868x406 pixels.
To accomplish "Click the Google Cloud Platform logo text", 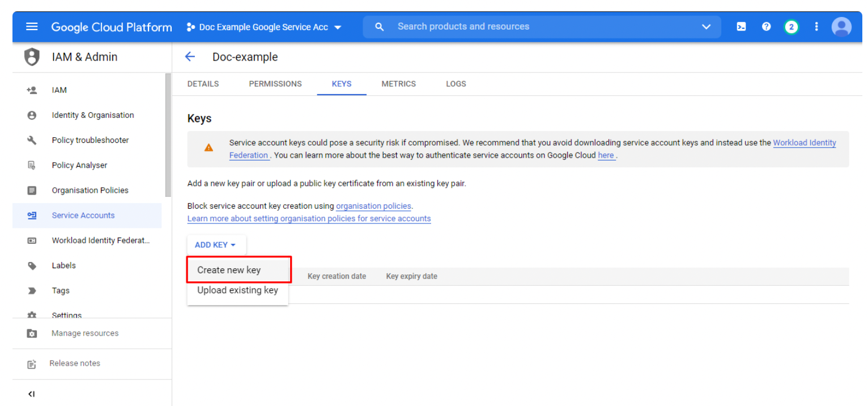I will point(112,27).
